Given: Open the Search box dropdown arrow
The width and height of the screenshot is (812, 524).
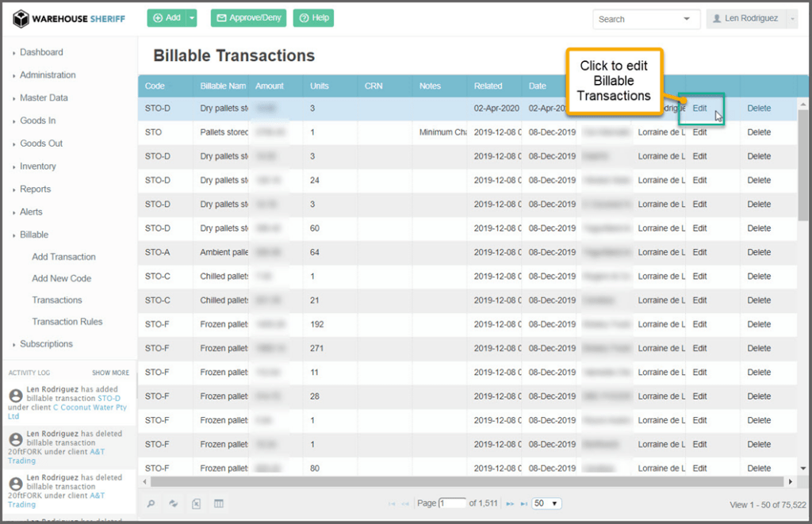Looking at the screenshot, I should (686, 19).
